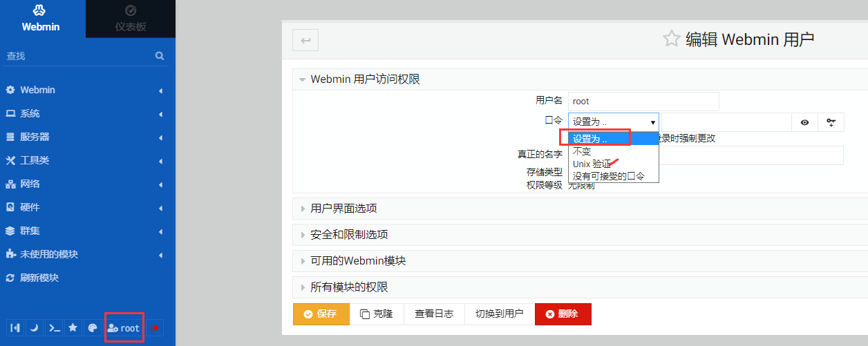
Task: Click the red logout icon
Action: point(155,328)
